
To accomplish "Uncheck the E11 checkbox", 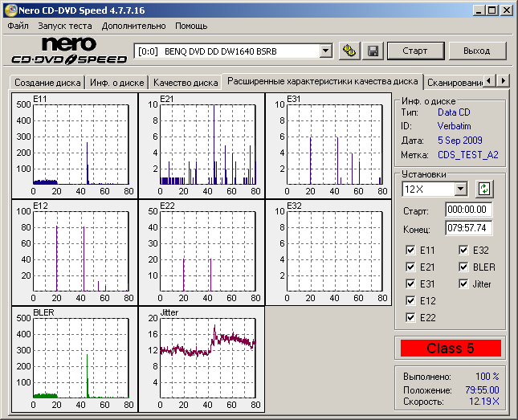I will (x=412, y=251).
